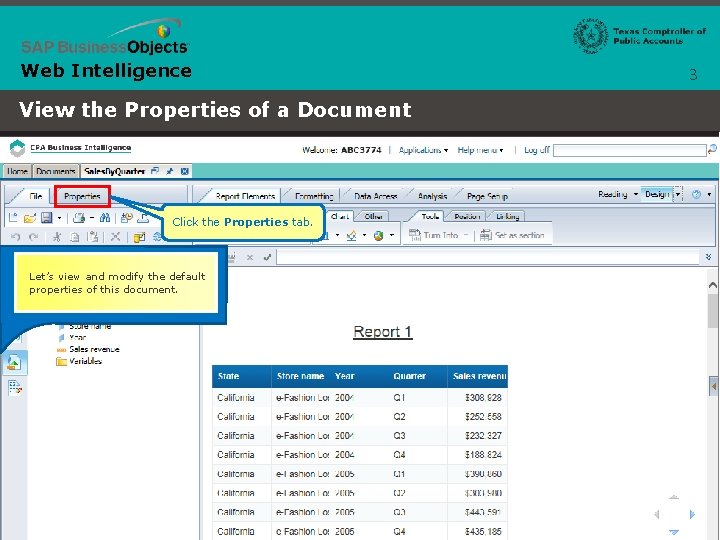
Task: Click inside the top search field
Action: coord(630,150)
